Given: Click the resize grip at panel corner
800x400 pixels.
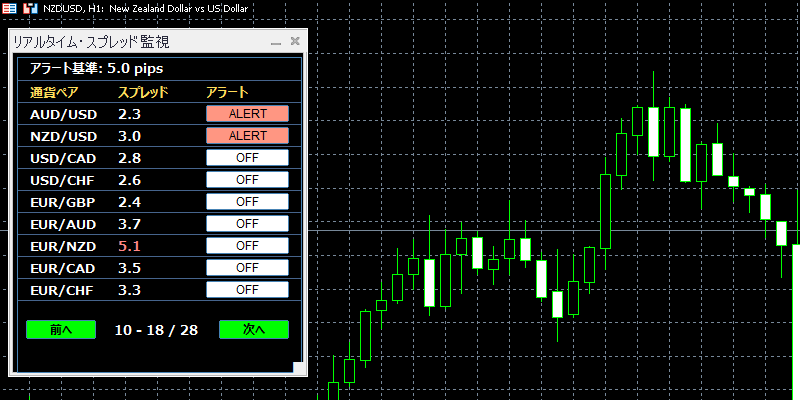Looking at the screenshot, I should pyautogui.click(x=298, y=368).
